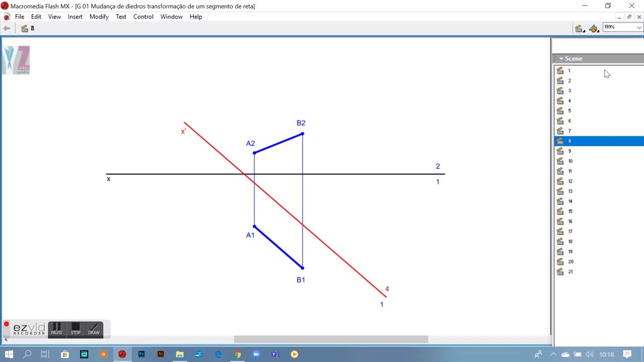Click the left scroll arrow under the stage
The image size is (644, 362).
pos(6,339)
